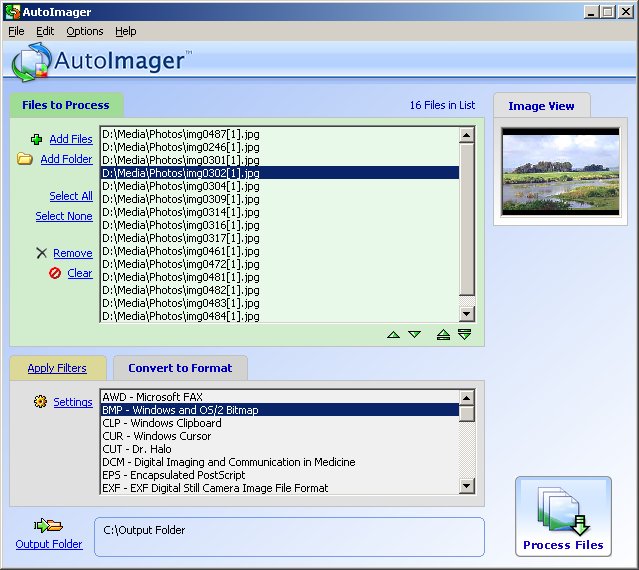The height and width of the screenshot is (570, 639).
Task: Select img0487[1].jpg in the file list
Action: pyautogui.click(x=280, y=134)
